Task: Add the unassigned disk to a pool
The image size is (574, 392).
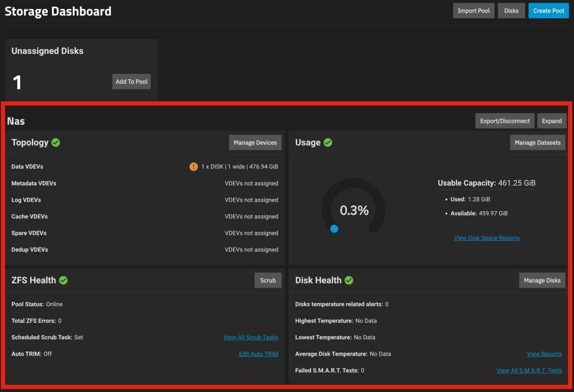Action: (x=132, y=82)
